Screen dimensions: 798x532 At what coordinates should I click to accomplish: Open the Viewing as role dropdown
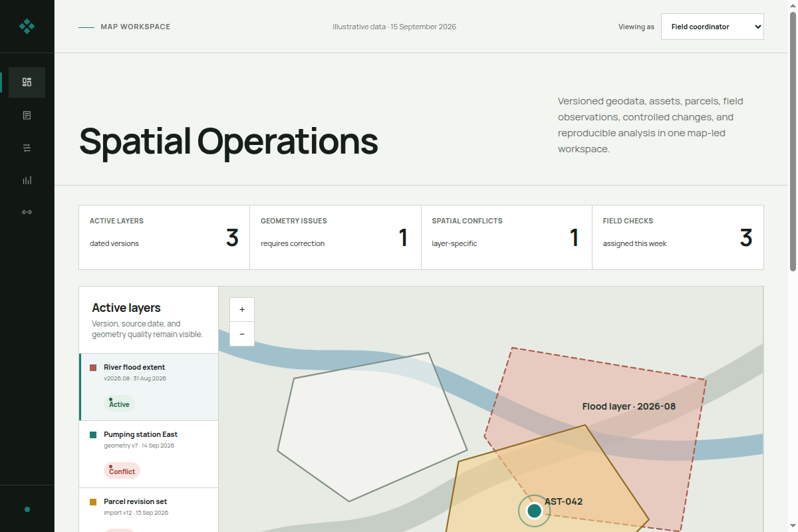click(712, 27)
